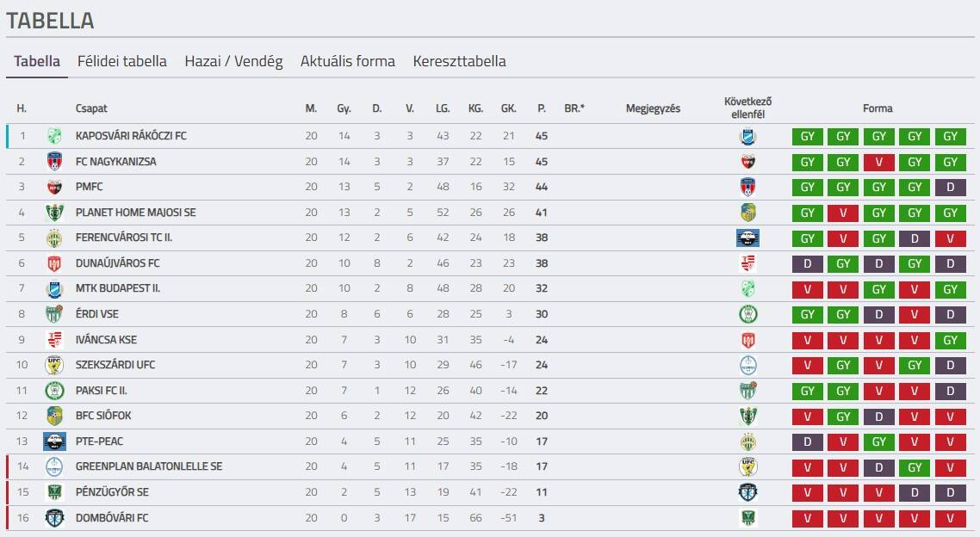The width and height of the screenshot is (980, 537).
Task: Switch to Félidei tabella tab
Action: 122,61
